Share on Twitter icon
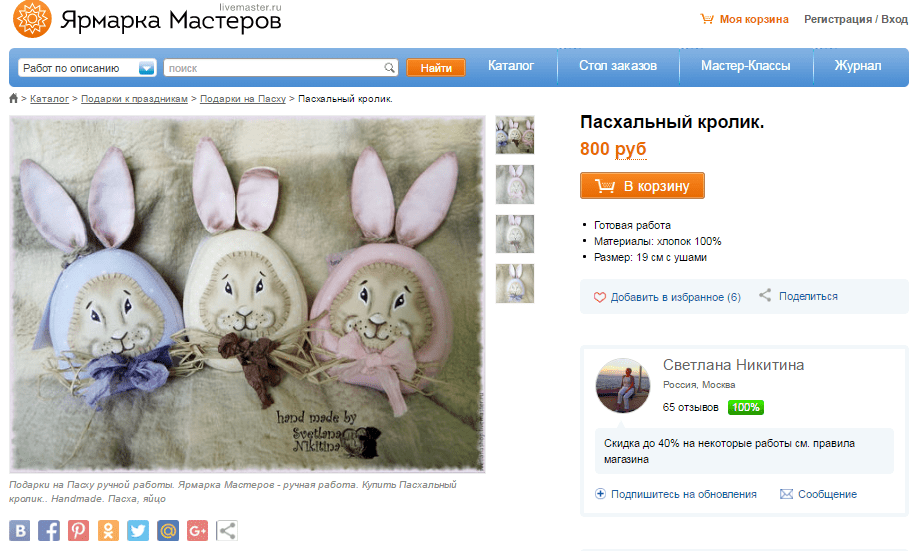Screen dimensions: 917x551 [138, 531]
